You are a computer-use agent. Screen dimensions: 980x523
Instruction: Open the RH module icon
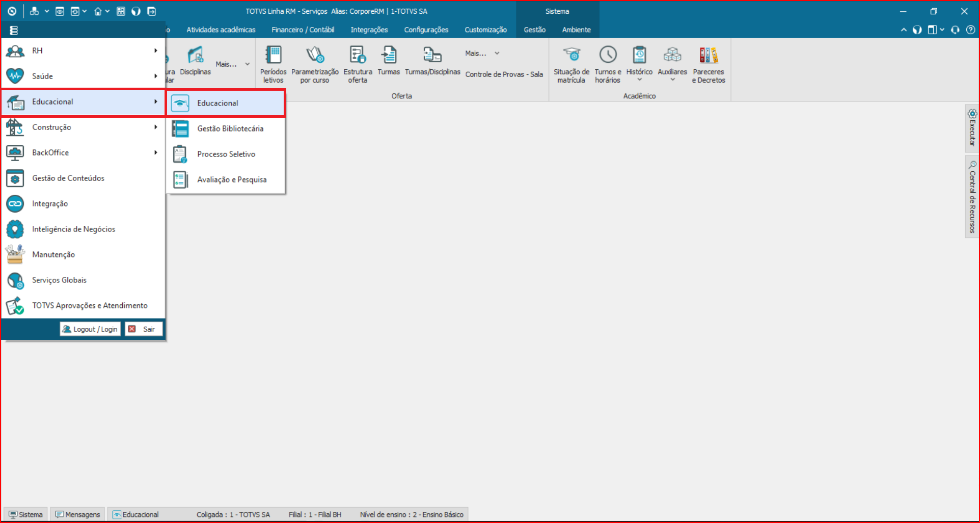[15, 50]
